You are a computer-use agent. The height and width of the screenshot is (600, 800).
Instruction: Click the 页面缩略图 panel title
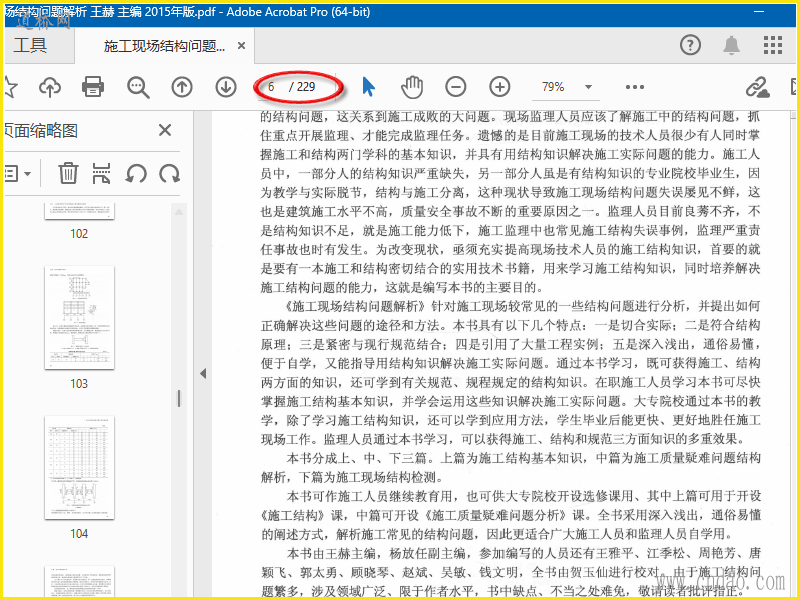[41, 131]
